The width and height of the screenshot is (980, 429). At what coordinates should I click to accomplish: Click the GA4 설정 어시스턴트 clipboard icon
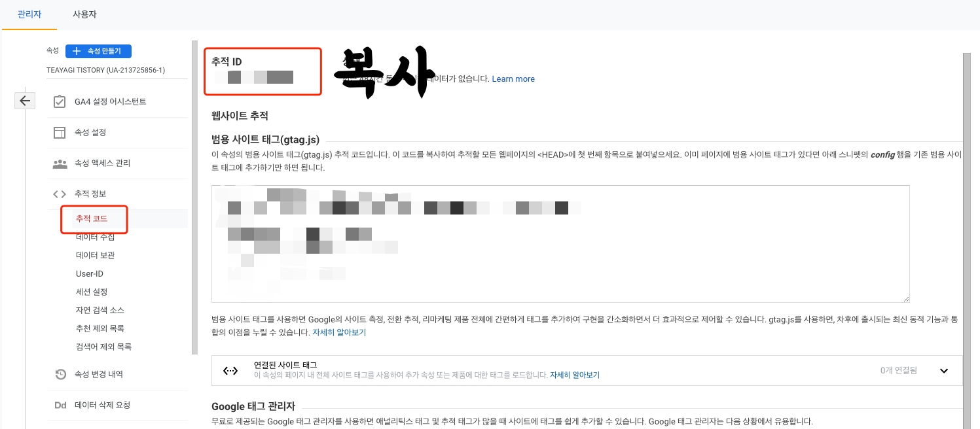click(60, 101)
